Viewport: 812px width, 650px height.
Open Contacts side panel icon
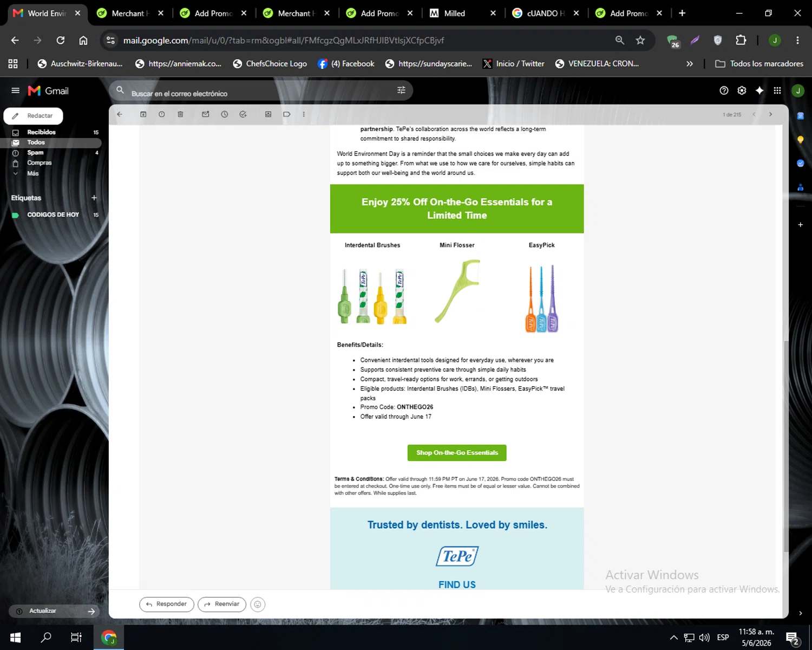tap(800, 187)
